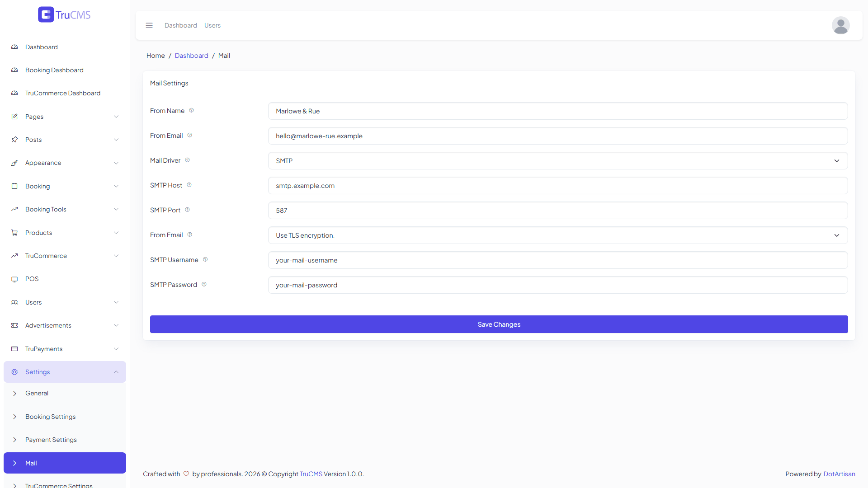Viewport: 868px width, 488px height.
Task: Click the TruCMS footer link
Action: (x=311, y=474)
